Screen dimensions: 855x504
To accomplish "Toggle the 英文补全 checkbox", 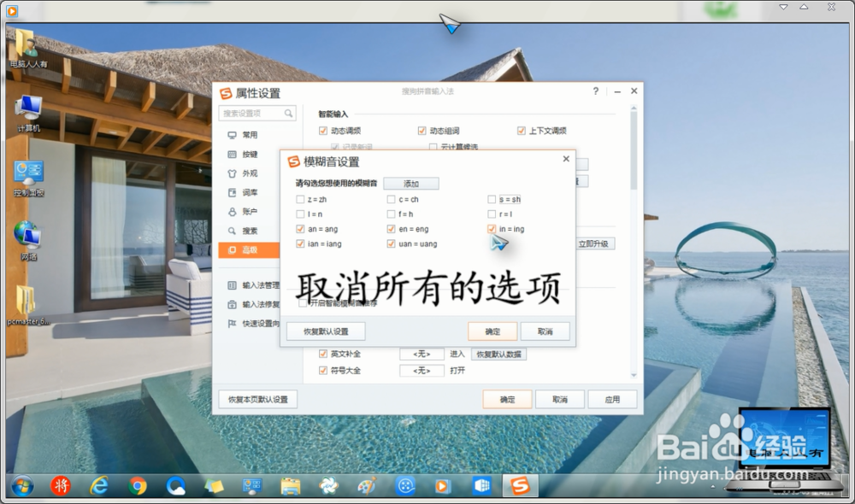I will 323,355.
